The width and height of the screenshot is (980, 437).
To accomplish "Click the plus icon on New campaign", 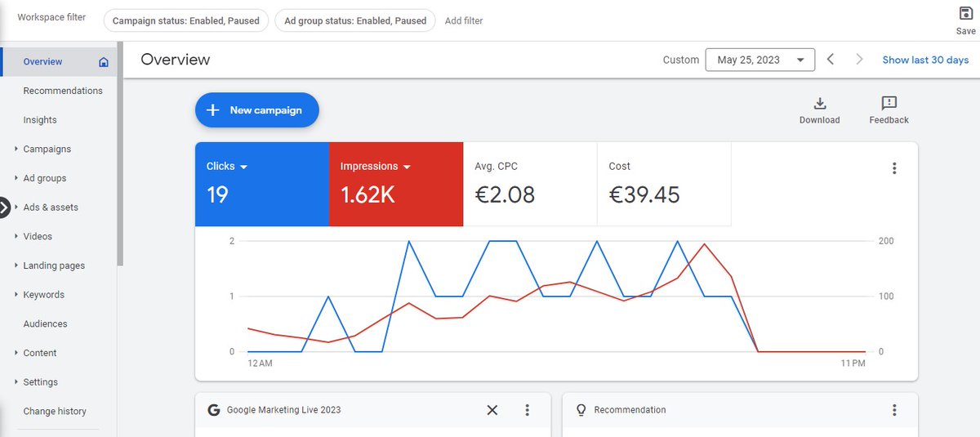I will click(x=213, y=110).
